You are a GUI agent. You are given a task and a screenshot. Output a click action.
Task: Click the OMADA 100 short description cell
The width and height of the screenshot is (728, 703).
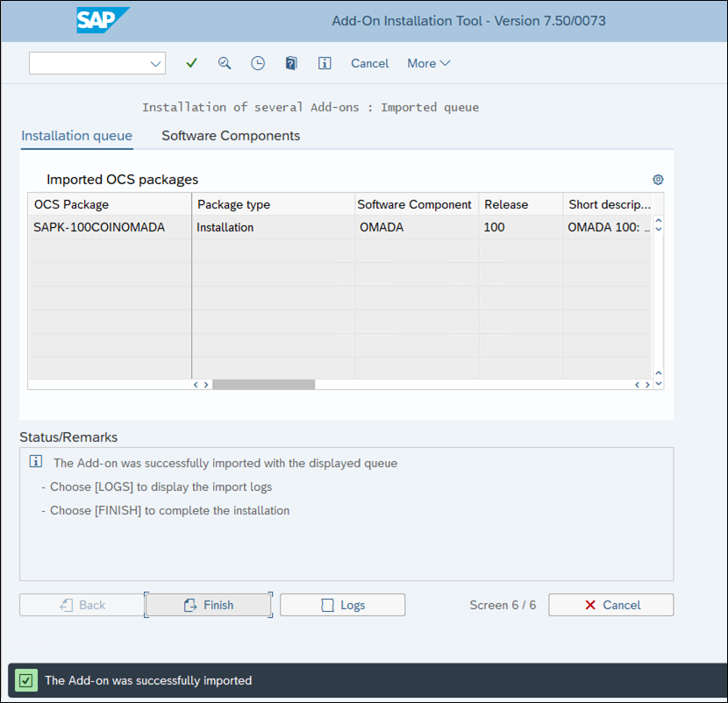point(607,227)
